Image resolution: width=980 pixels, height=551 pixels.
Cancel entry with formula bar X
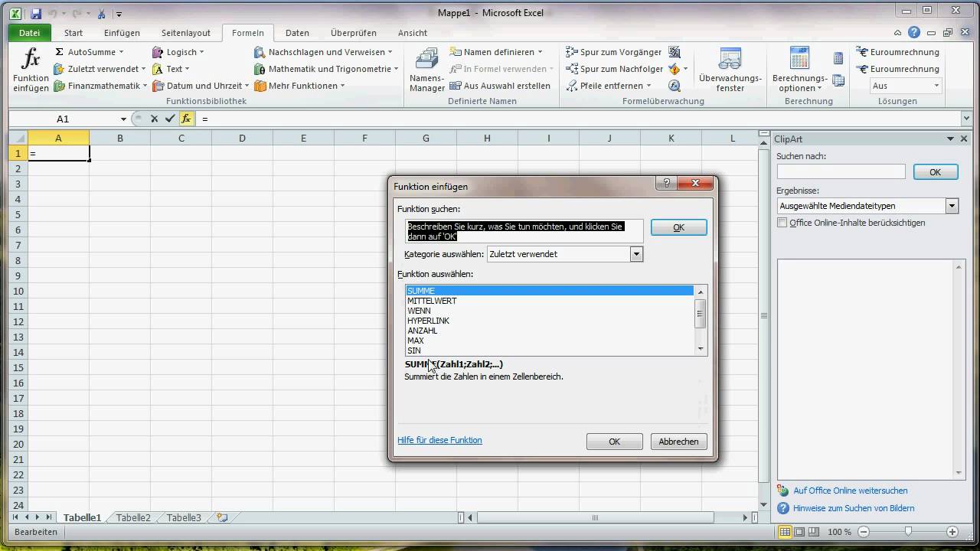tap(154, 119)
